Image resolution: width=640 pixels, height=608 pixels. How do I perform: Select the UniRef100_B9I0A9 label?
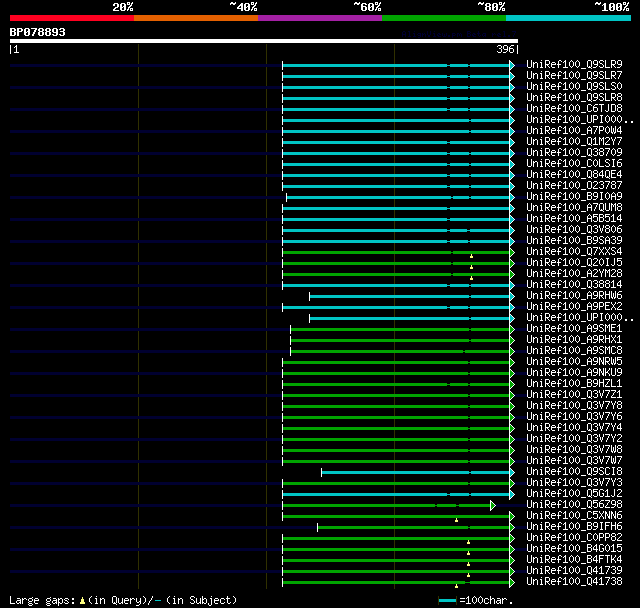point(574,196)
